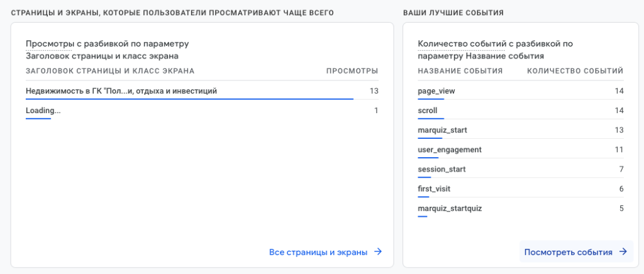Click the КОЛИЧЕСТВО СОБЫТИЙ column header
The image size is (644, 274).
pos(575,71)
